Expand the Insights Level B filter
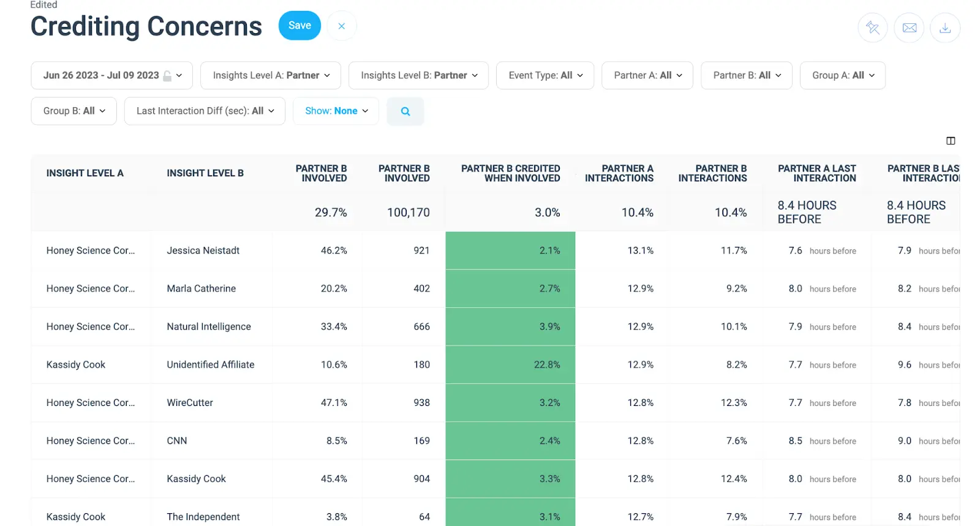The width and height of the screenshot is (980, 526). (x=418, y=75)
